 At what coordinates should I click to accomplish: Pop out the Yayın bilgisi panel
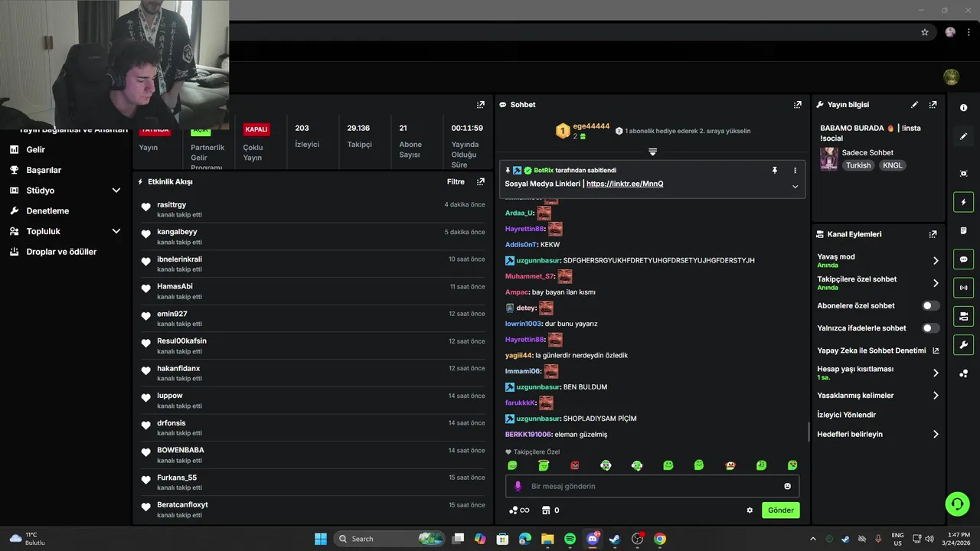[x=933, y=105]
